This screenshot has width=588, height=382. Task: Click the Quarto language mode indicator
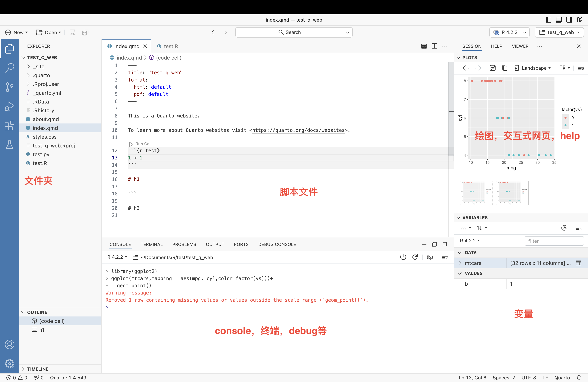point(562,378)
